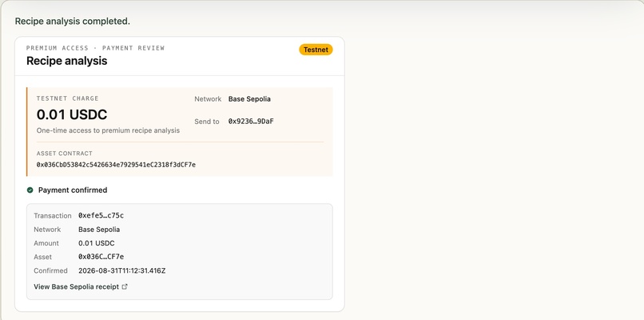Screen dimensions: 644x320
Task: Click the Amount value 0.01 USDC in receipt
Action: 97,243
